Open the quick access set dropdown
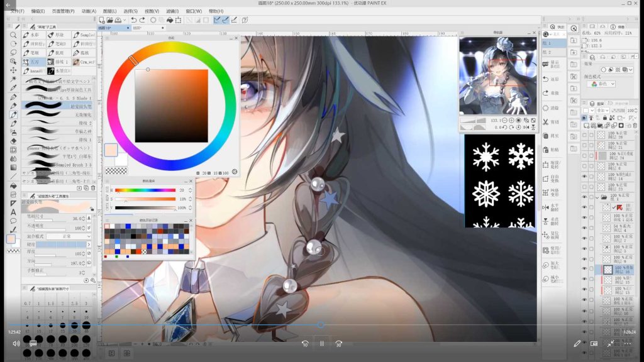 click(x=552, y=34)
